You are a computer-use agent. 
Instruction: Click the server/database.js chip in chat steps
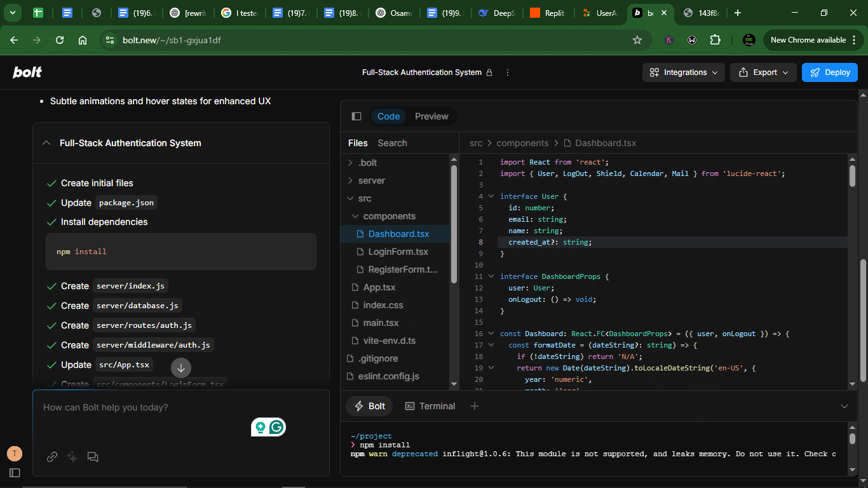pos(137,306)
